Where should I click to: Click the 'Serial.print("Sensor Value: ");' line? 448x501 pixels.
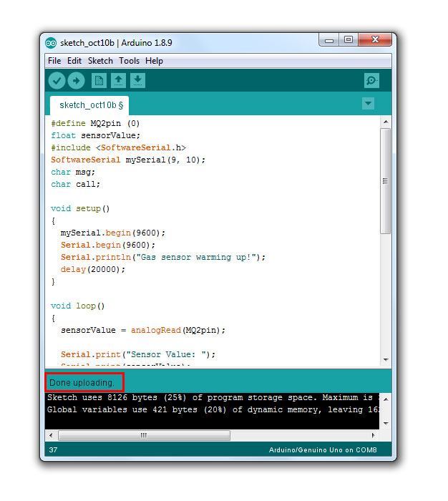(x=138, y=354)
